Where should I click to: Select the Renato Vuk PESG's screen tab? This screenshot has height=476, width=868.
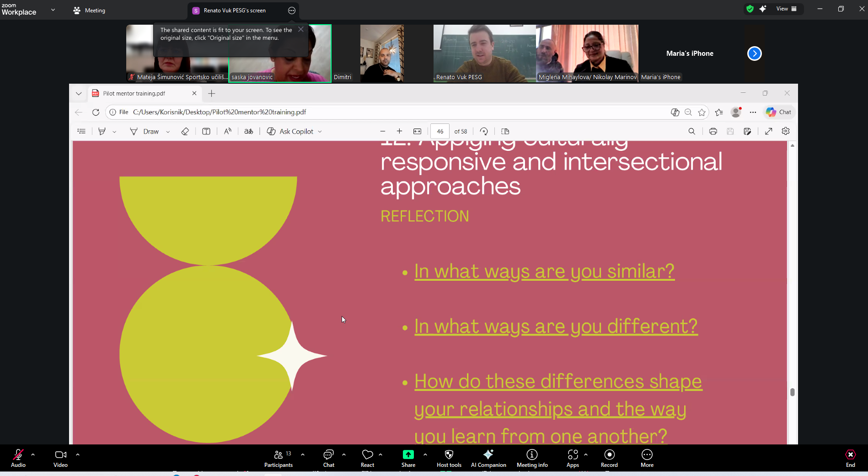pyautogui.click(x=234, y=11)
